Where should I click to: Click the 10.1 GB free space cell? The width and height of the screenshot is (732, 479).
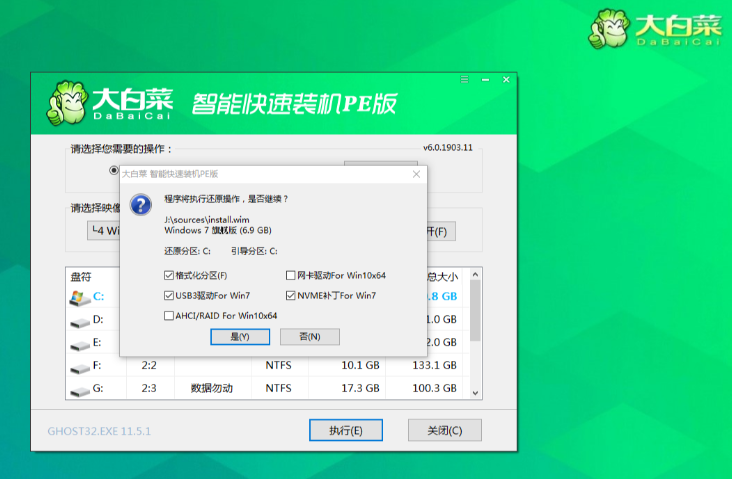360,365
